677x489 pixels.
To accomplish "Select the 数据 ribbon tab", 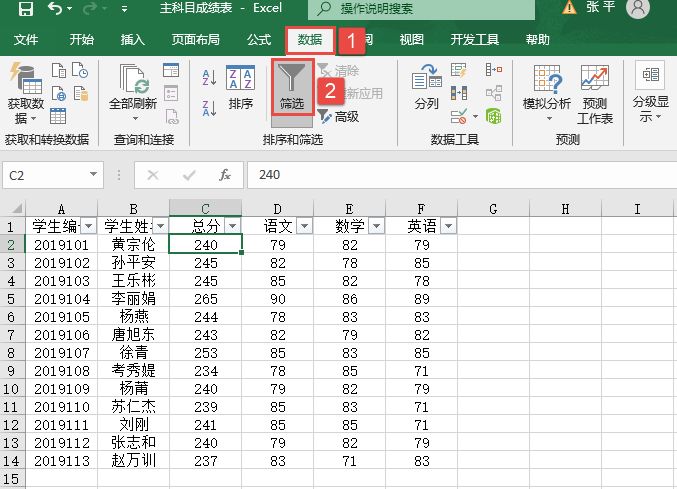I will click(x=310, y=40).
